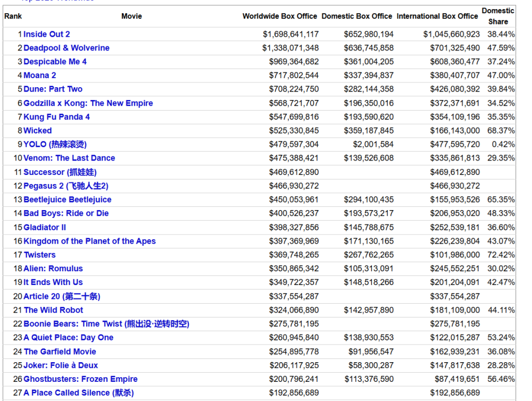Image resolution: width=532 pixels, height=401 pixels.
Task: Open the Twisters movie link
Action: [39, 255]
